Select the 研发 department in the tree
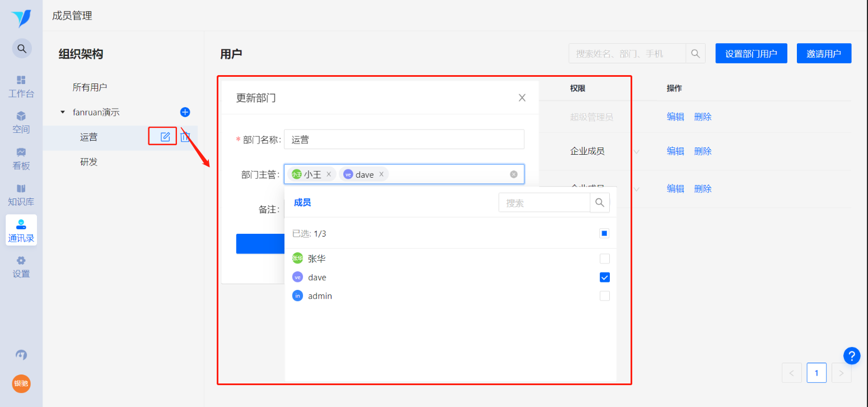Image resolution: width=868 pixels, height=407 pixels. point(89,162)
